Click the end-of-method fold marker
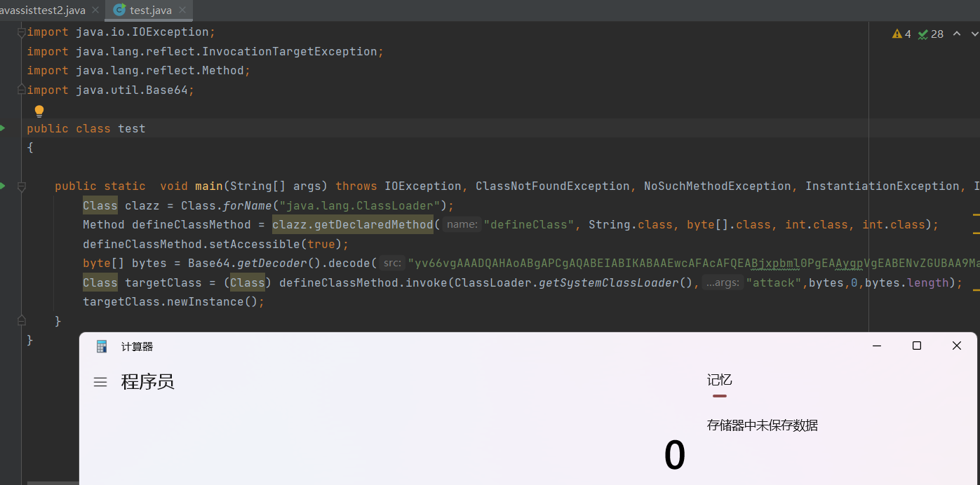Viewport: 980px width, 485px height. 21,320
